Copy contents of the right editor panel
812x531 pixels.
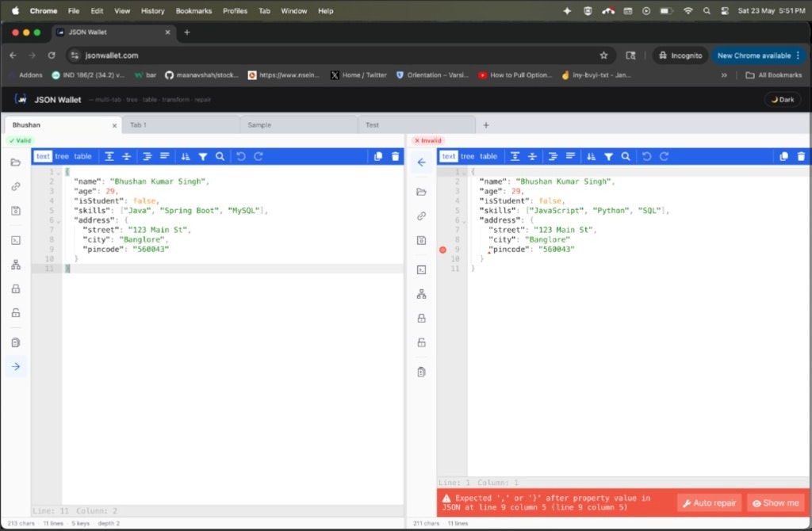[x=783, y=156]
